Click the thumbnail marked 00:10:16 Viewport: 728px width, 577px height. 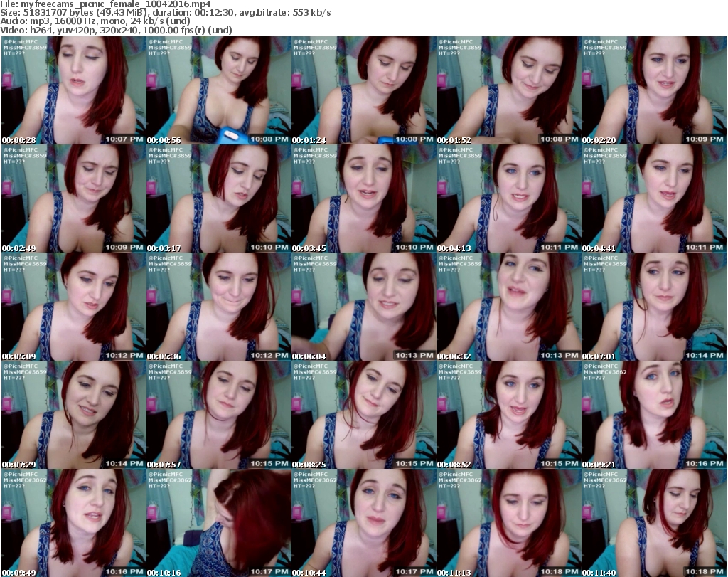218,523
